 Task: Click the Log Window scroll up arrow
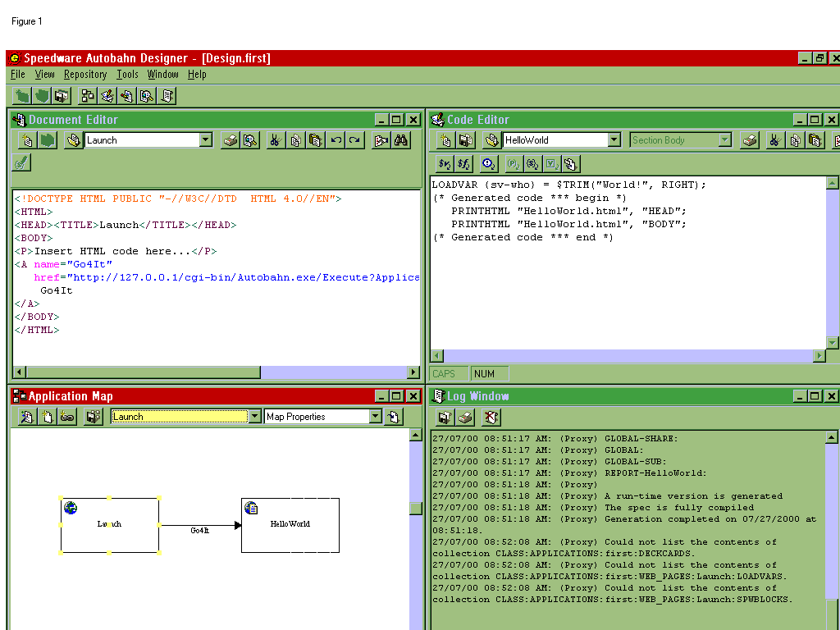[x=831, y=438]
